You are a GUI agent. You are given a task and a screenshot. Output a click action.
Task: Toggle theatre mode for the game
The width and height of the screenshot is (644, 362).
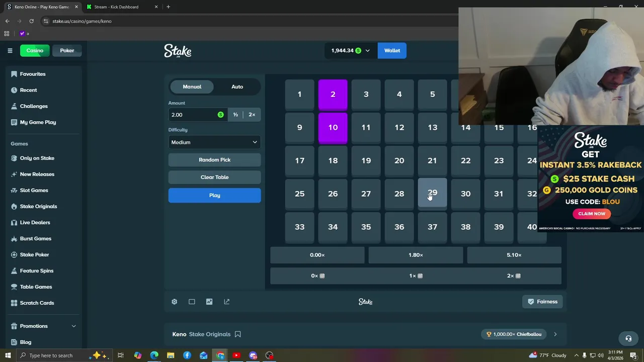coord(192,302)
